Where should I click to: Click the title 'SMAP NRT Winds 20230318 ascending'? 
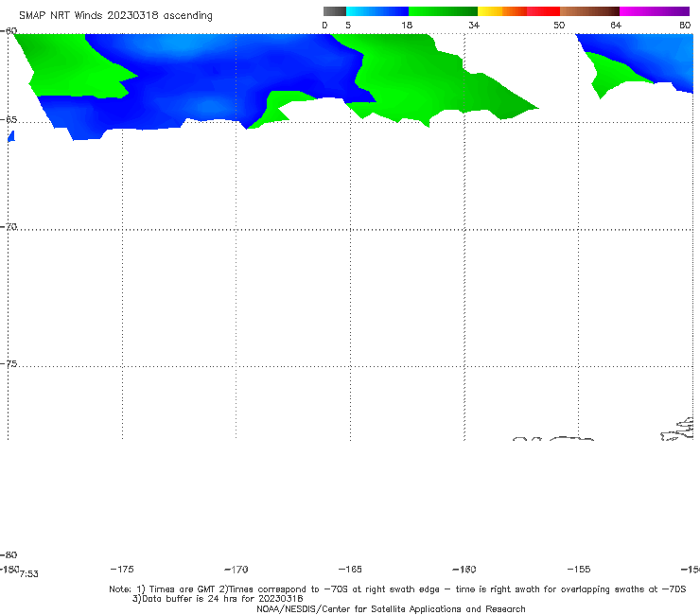pyautogui.click(x=115, y=16)
